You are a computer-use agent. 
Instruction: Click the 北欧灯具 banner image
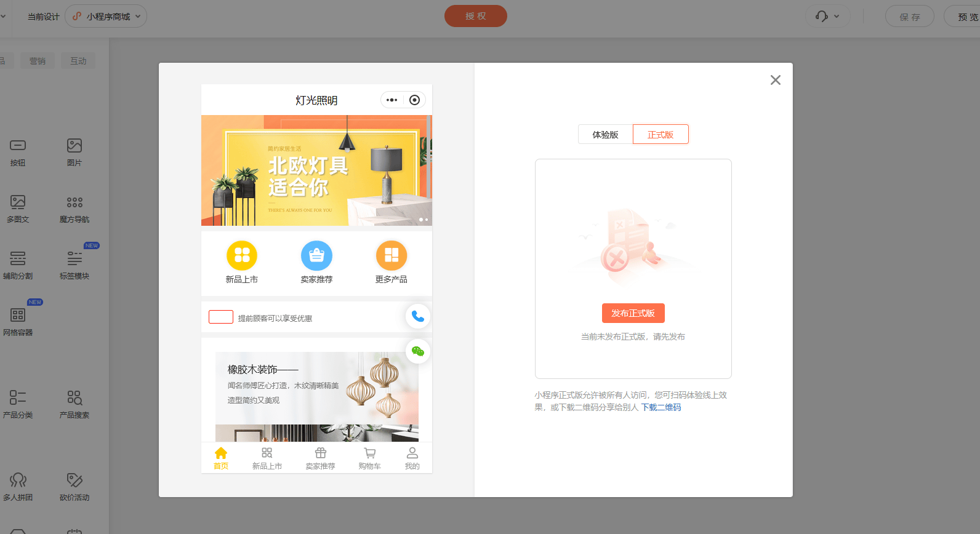[316, 170]
